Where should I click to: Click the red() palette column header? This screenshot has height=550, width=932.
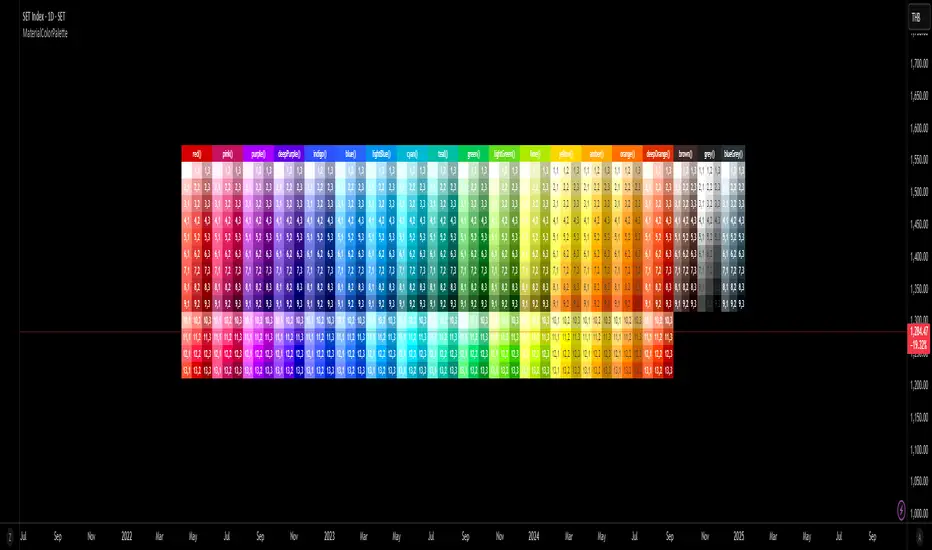(197, 155)
